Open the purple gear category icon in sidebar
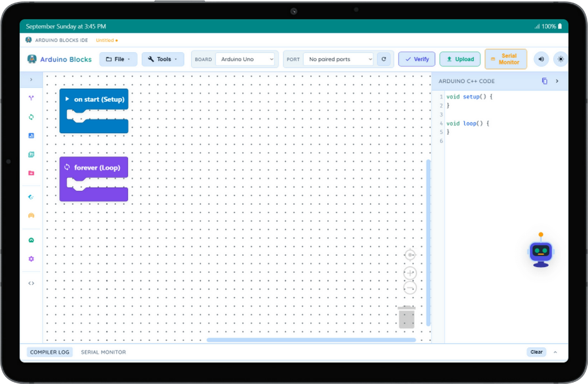588x384 pixels. [31, 259]
